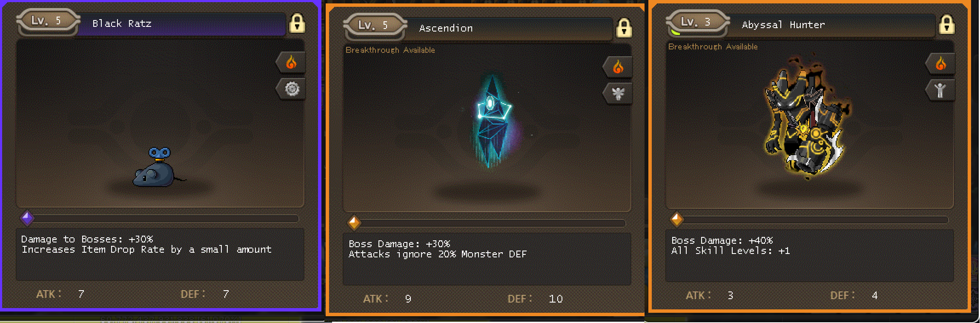Toggle the lock on Abyssal Hunter card

click(947, 25)
